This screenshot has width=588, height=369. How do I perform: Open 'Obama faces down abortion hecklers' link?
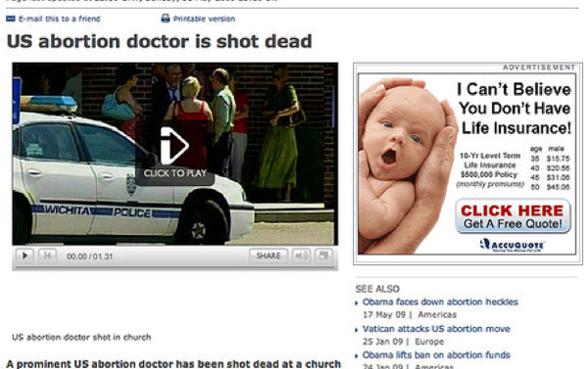pos(440,301)
